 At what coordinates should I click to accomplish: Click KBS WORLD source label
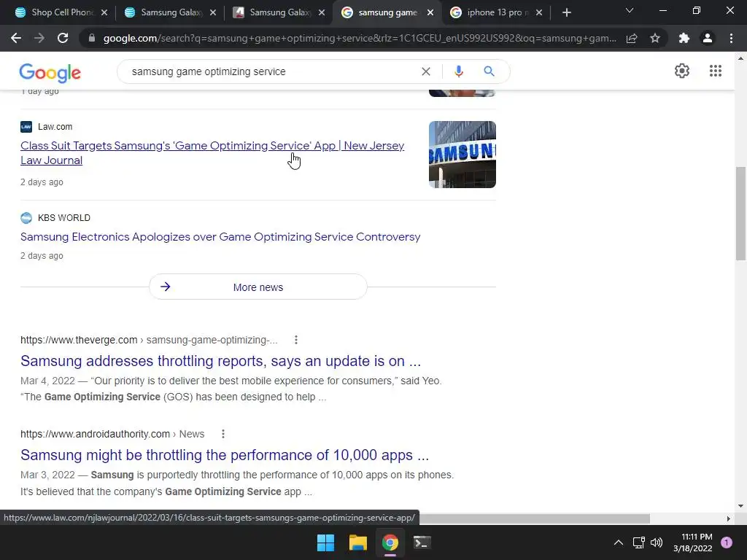[64, 217]
